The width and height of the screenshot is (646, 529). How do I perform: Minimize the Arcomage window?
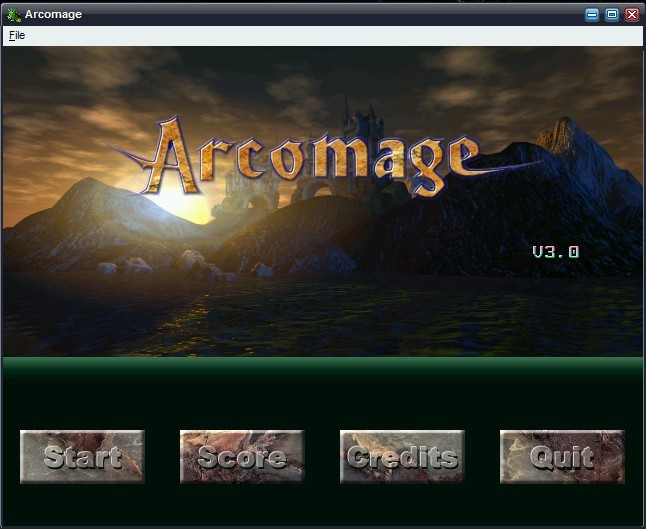point(592,15)
